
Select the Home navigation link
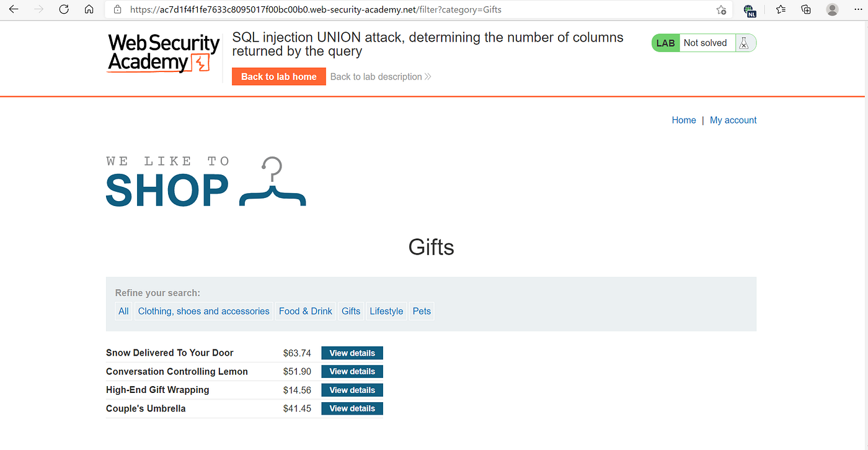684,120
